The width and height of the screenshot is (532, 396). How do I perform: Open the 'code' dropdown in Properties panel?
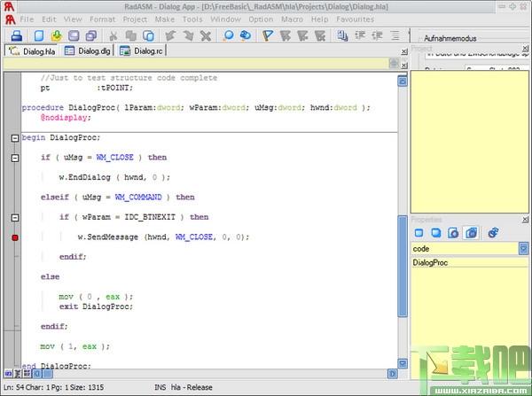click(523, 249)
